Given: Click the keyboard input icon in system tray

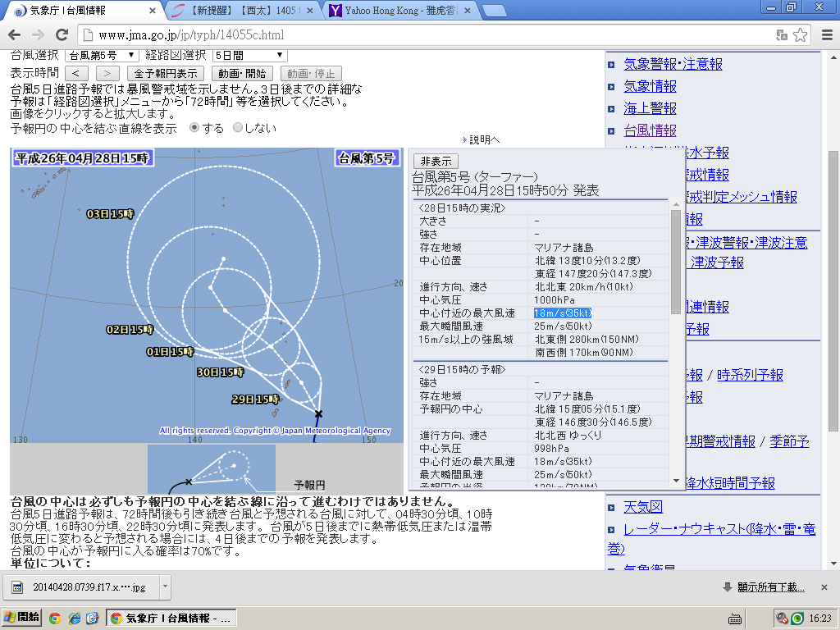Looking at the screenshot, I should tap(735, 619).
